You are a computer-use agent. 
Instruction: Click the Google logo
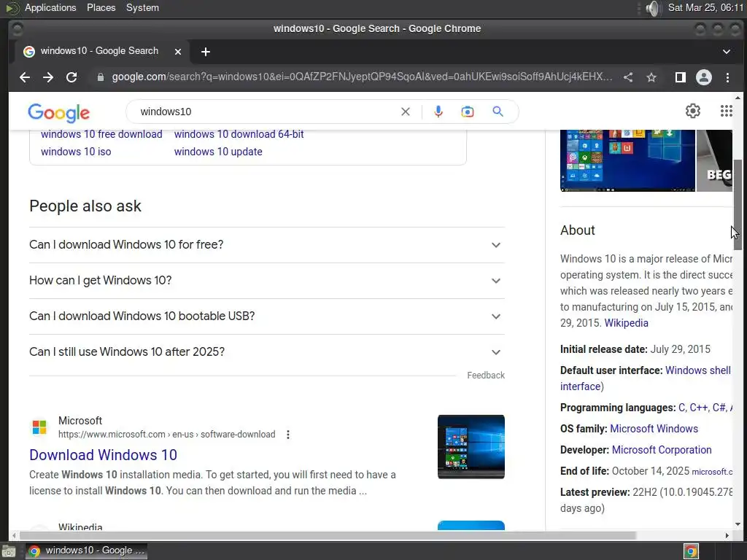(58, 112)
